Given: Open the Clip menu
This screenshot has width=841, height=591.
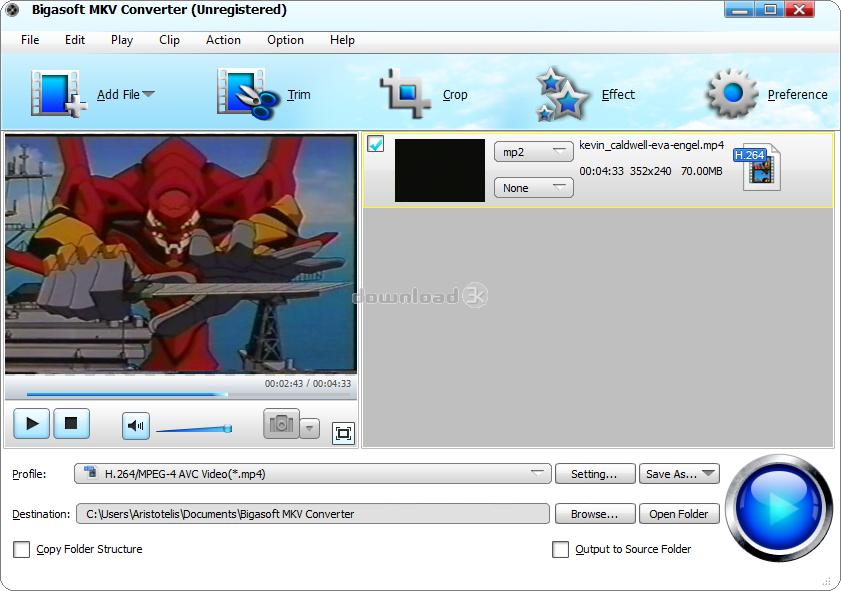Looking at the screenshot, I should tap(169, 40).
